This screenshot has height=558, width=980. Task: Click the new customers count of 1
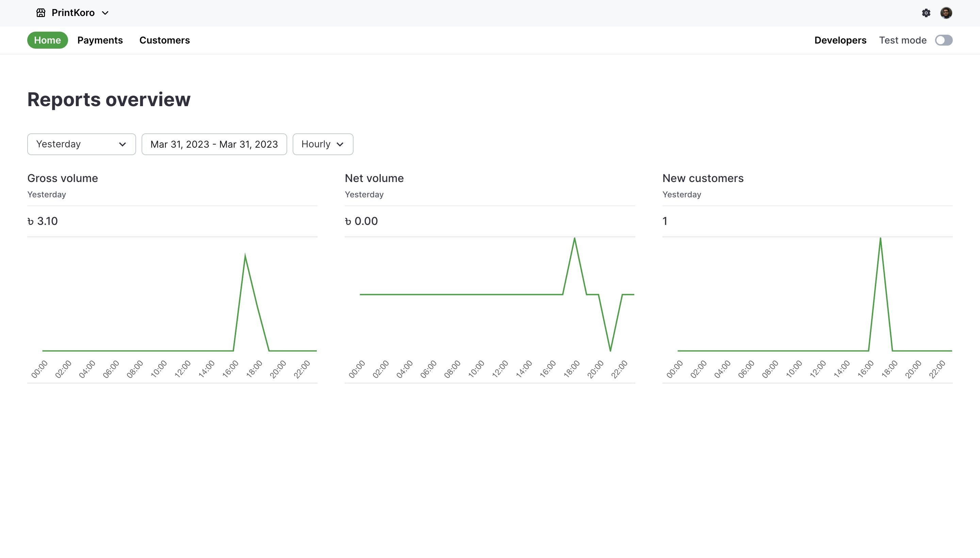point(665,221)
